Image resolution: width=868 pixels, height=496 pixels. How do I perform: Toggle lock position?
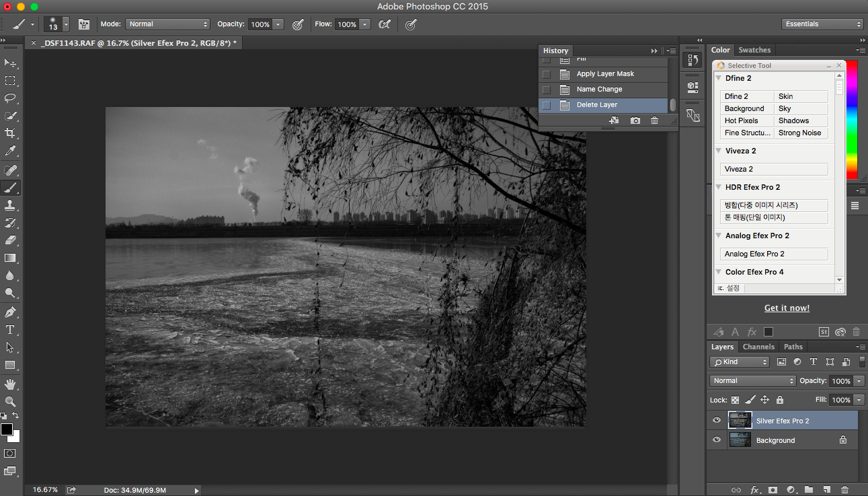764,400
